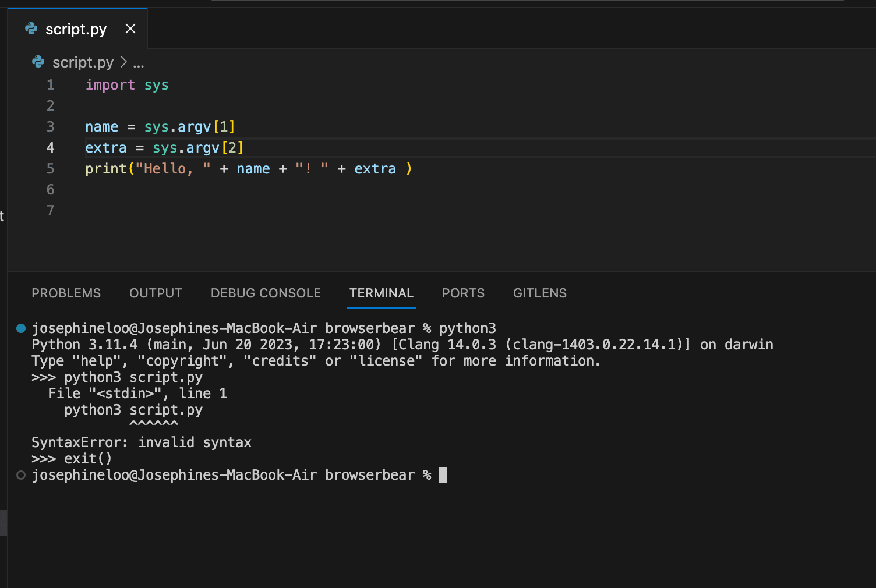Click the hollow circle prompt marker in terminal

(x=21, y=475)
